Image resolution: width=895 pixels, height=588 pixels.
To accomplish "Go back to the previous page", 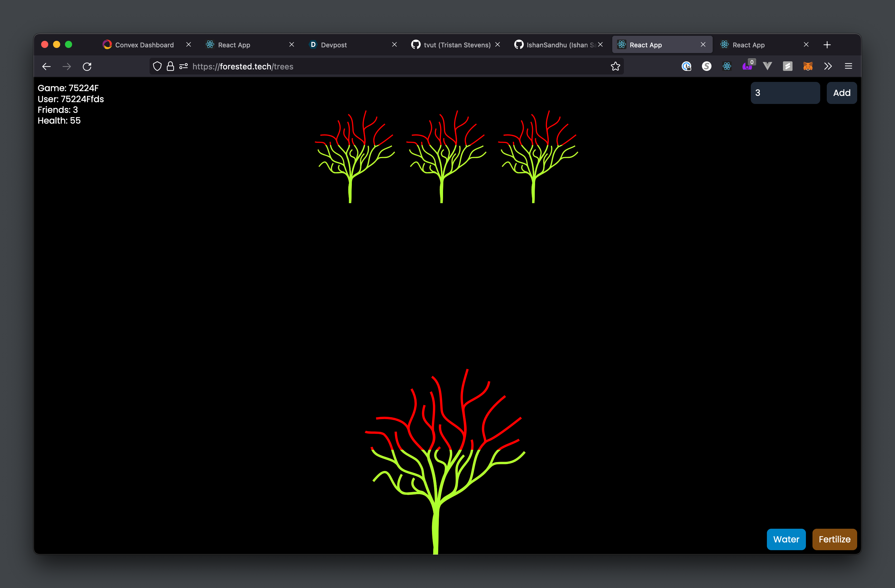I will (47, 66).
